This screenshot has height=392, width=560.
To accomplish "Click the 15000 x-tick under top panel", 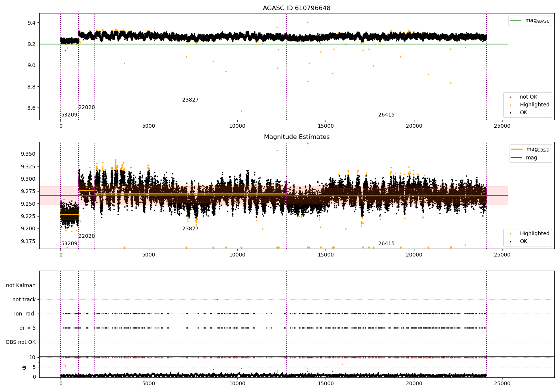I will pos(326,126).
